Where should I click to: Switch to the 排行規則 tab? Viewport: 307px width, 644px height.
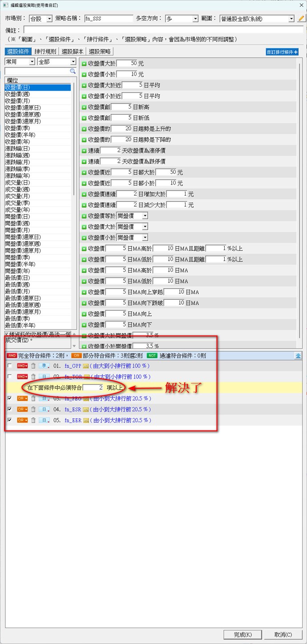coord(45,52)
